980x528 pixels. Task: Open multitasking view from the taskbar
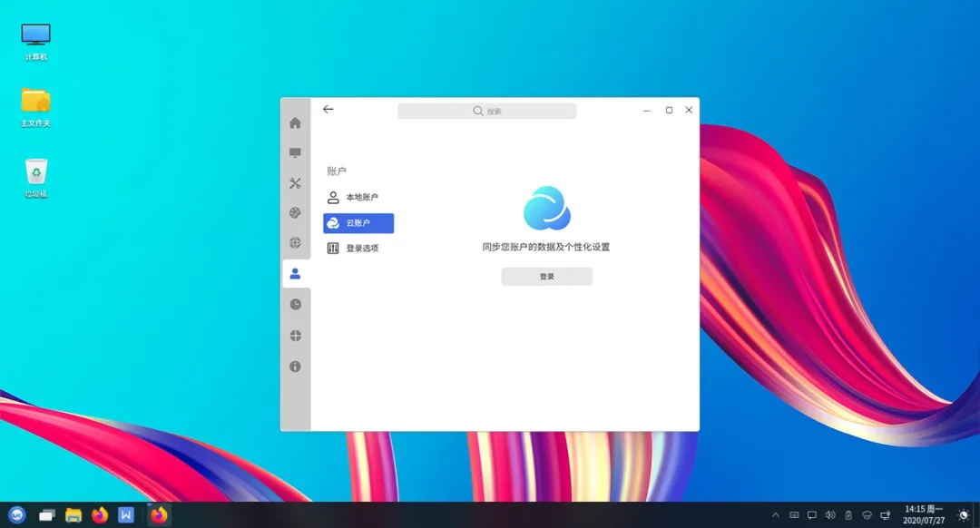click(46, 514)
